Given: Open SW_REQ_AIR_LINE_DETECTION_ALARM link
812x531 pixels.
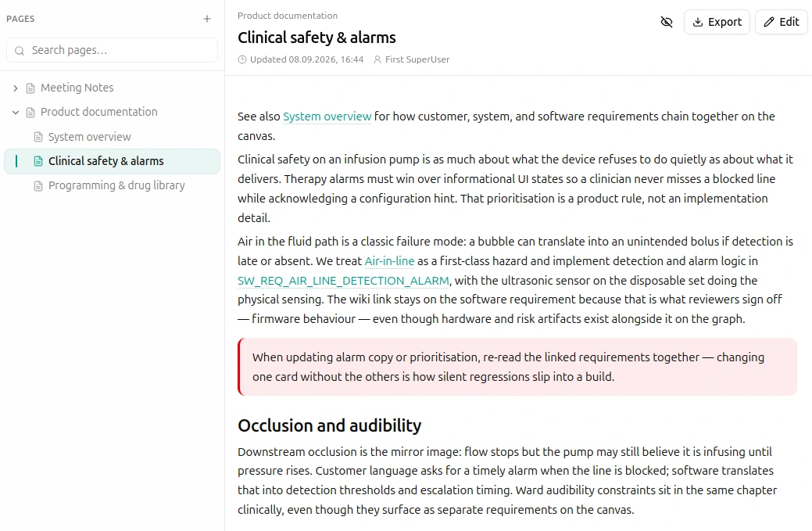Looking at the screenshot, I should coord(343,281).
